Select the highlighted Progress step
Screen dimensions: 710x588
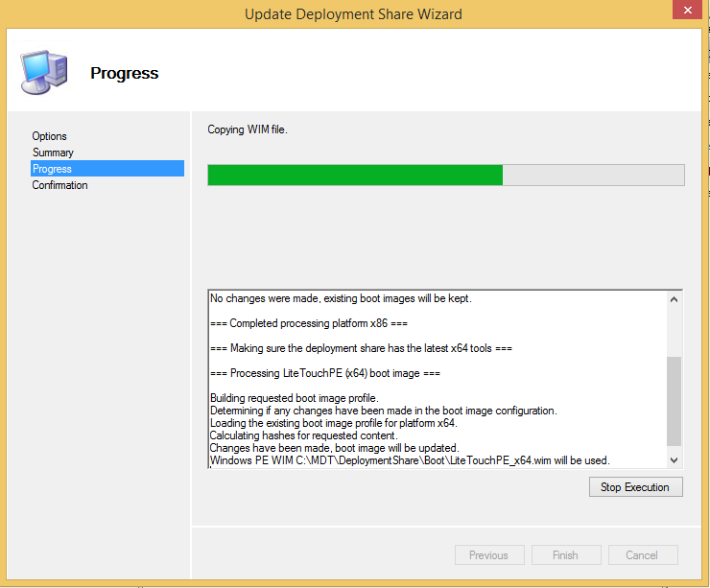point(107,169)
